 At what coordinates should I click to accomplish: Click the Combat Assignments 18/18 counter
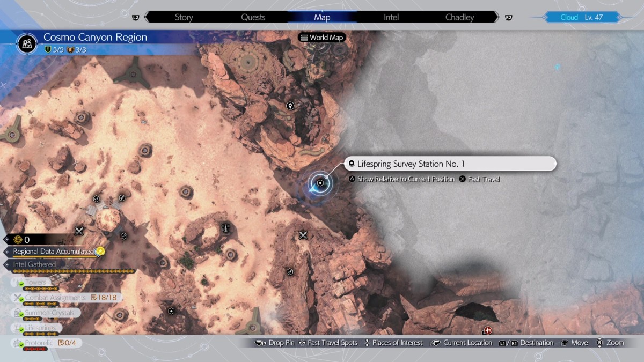[x=104, y=297]
